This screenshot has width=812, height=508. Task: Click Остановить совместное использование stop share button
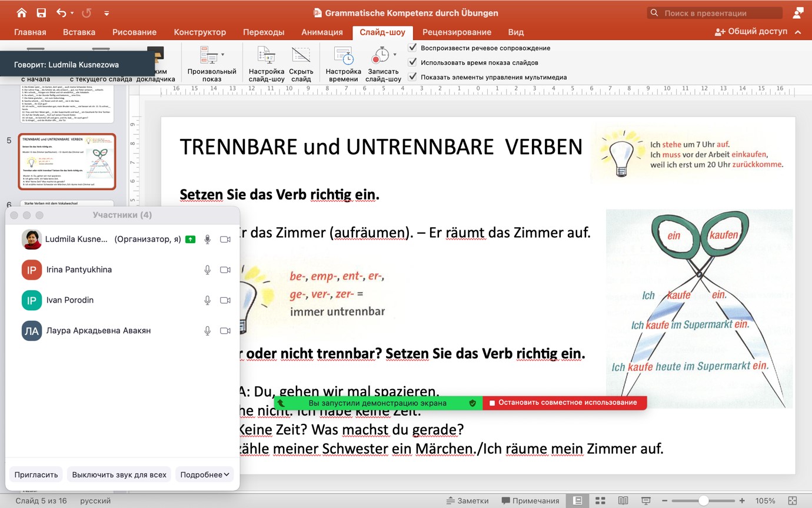click(564, 403)
